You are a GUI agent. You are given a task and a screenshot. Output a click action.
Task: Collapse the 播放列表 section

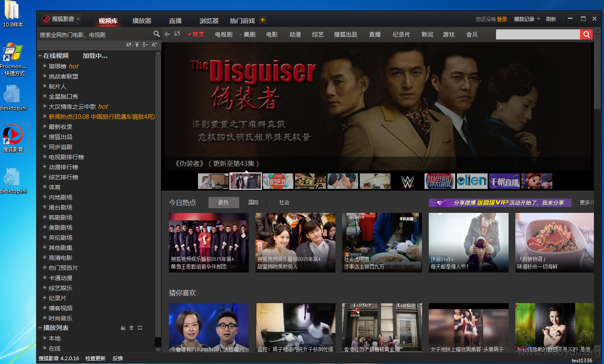[x=40, y=328]
